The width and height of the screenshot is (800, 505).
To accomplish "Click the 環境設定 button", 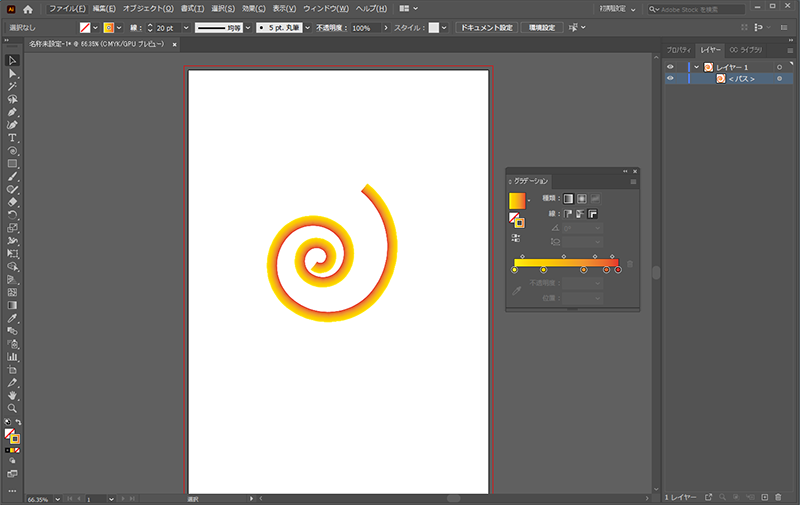I will [x=544, y=28].
